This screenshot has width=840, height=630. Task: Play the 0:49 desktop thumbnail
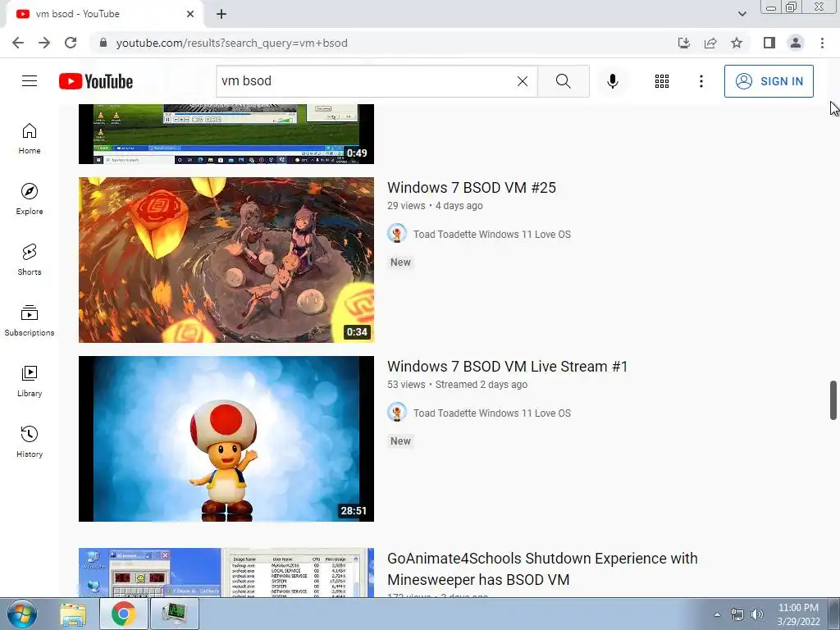click(x=226, y=134)
